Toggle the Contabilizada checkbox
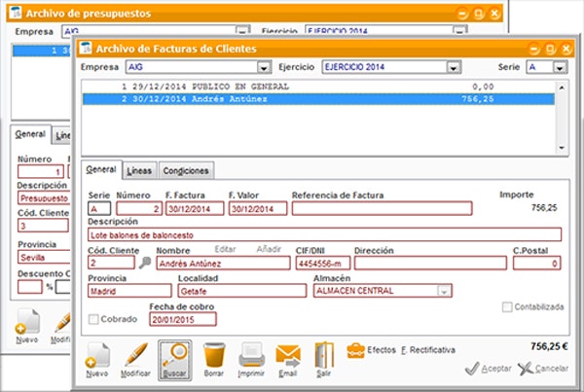The image size is (584, 392). [x=507, y=307]
